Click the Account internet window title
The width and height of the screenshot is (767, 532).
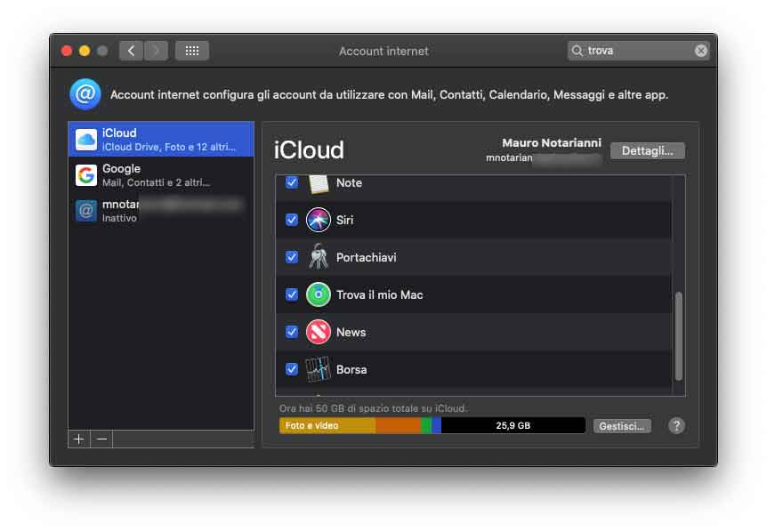click(383, 51)
